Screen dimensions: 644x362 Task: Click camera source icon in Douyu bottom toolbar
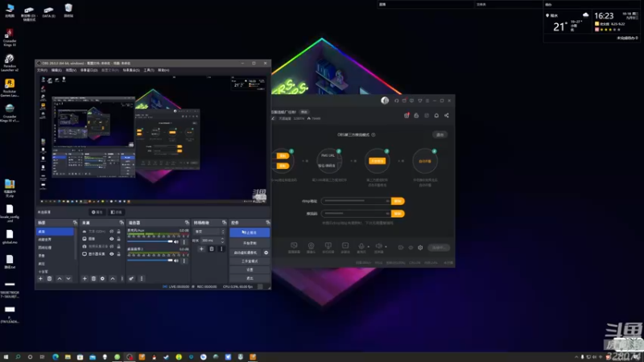pyautogui.click(x=311, y=245)
